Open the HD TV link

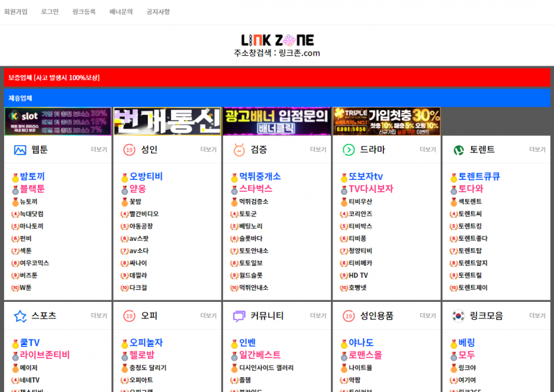click(x=358, y=275)
